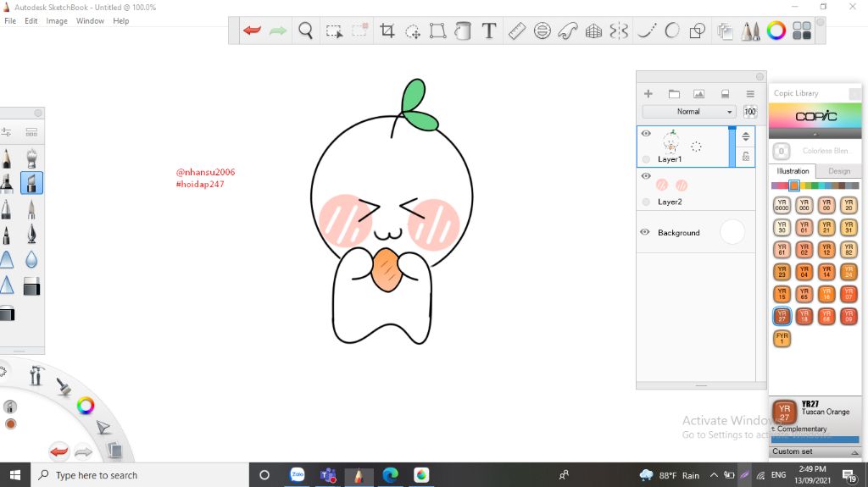Switch to the Design tab in Copic Library

coord(839,171)
